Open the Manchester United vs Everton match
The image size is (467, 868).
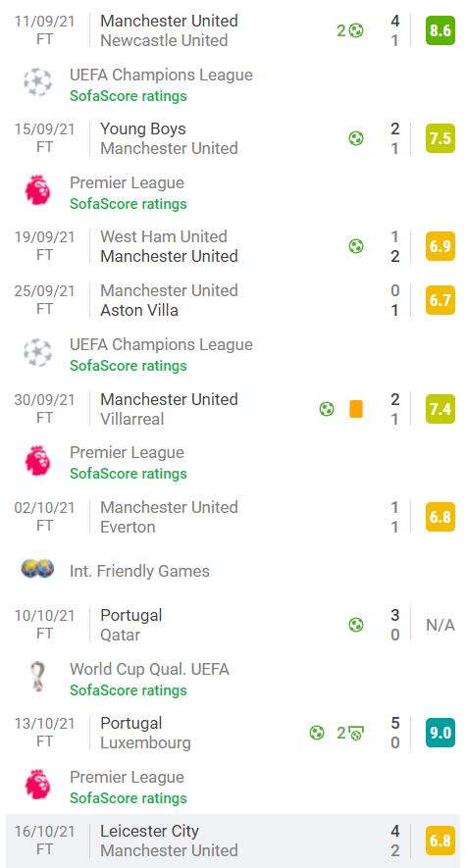tap(233, 517)
